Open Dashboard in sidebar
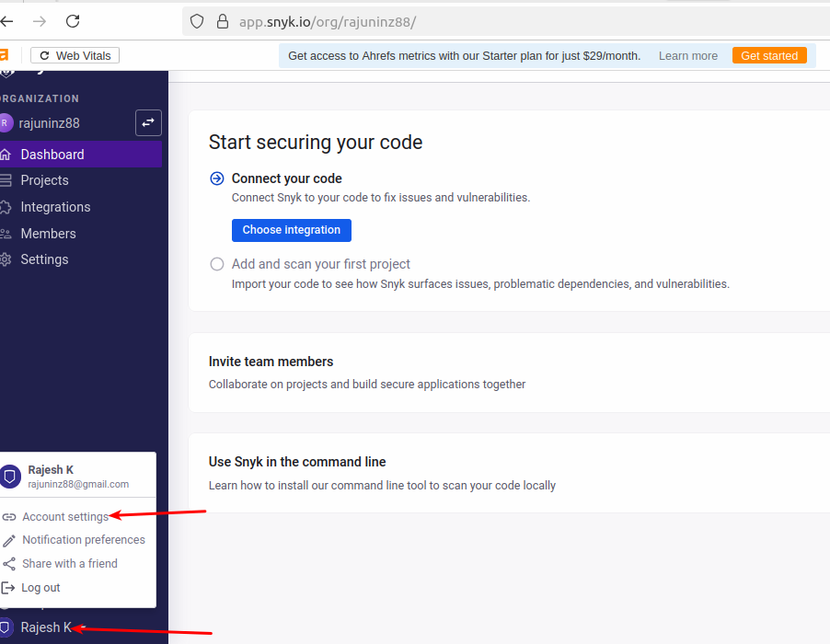This screenshot has height=644, width=830. tap(80, 155)
